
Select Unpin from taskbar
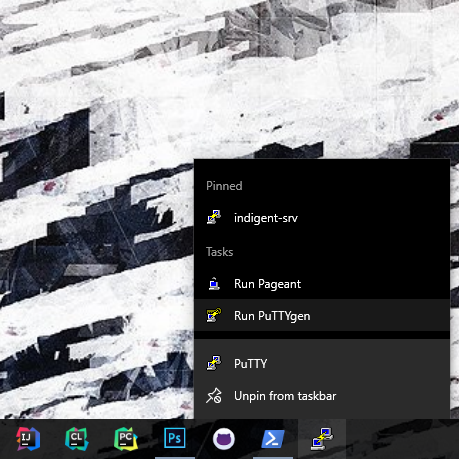pyautogui.click(x=322, y=396)
